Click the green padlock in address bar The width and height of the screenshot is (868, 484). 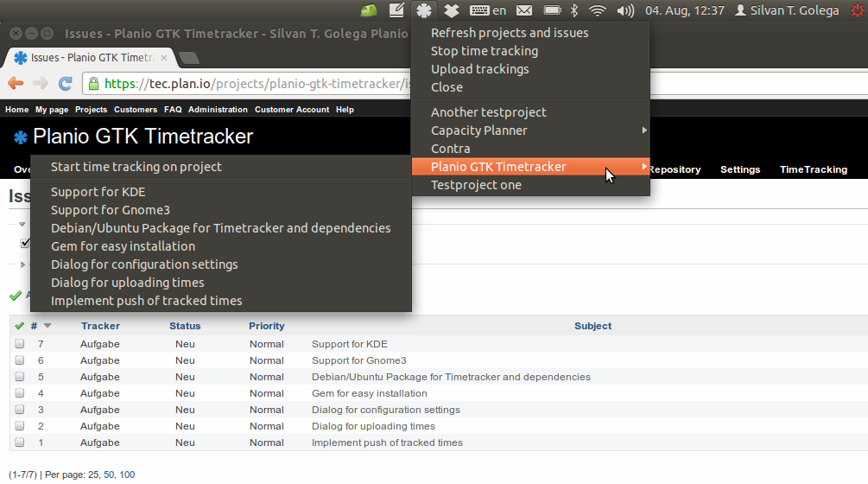tap(93, 84)
